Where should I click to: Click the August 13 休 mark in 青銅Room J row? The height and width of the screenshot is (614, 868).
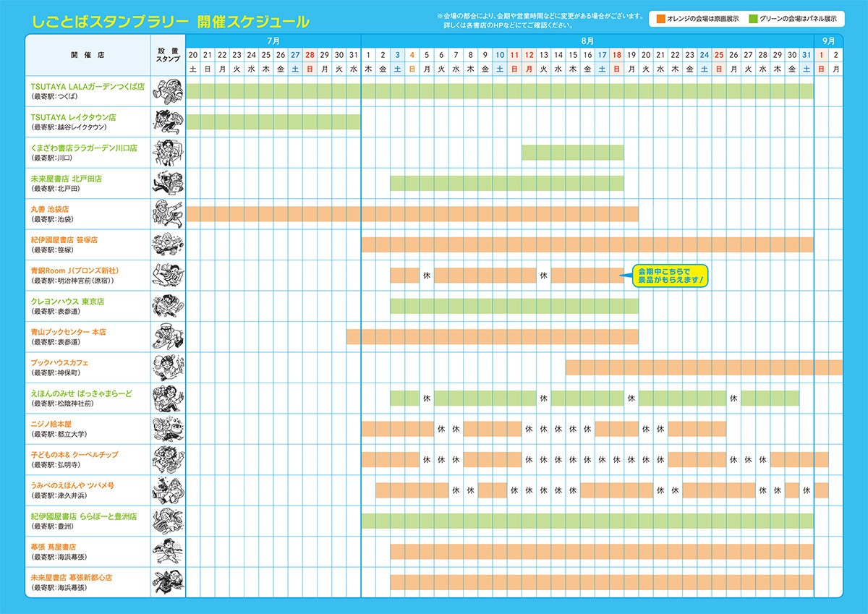click(543, 276)
